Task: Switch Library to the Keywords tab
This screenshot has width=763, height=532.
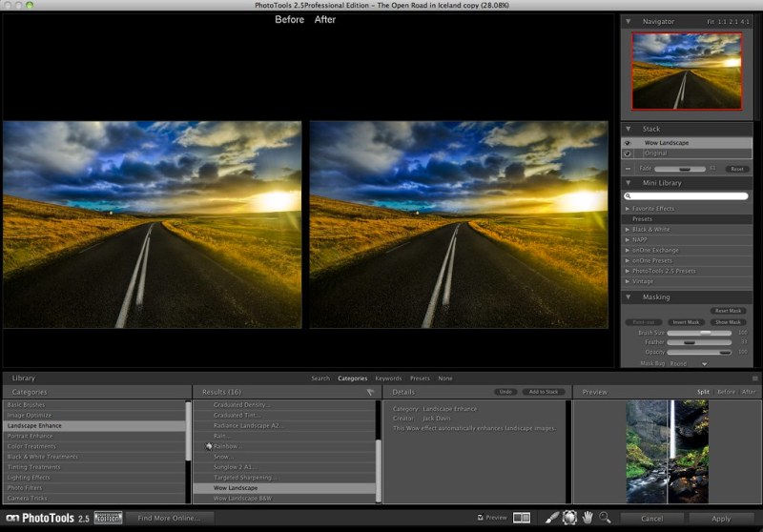Action: tap(388, 379)
